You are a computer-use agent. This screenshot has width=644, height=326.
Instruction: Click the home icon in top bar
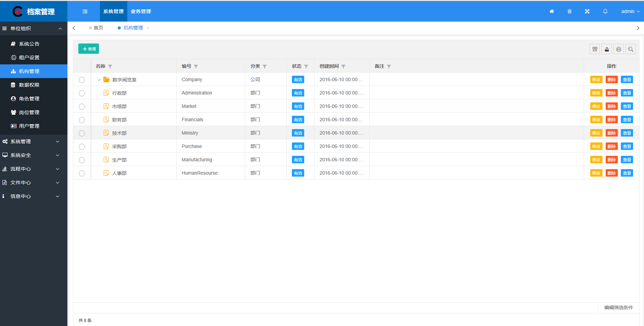tap(552, 11)
